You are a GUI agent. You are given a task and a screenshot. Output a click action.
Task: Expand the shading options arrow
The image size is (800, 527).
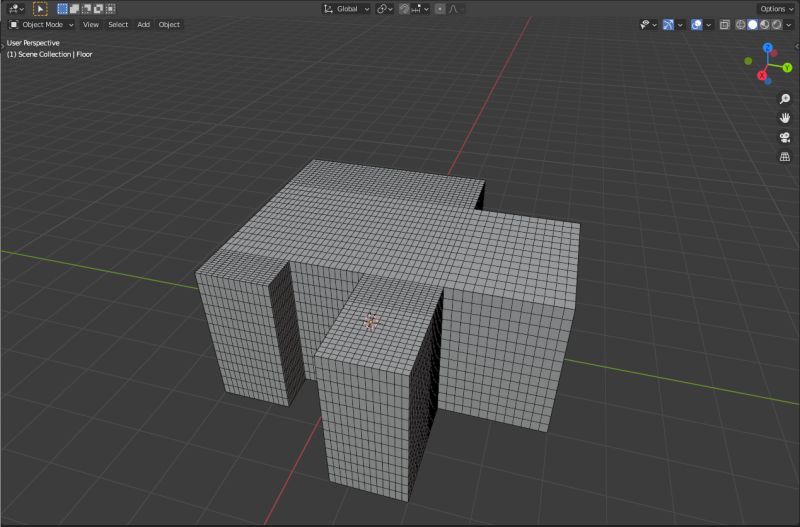pyautogui.click(x=788, y=24)
